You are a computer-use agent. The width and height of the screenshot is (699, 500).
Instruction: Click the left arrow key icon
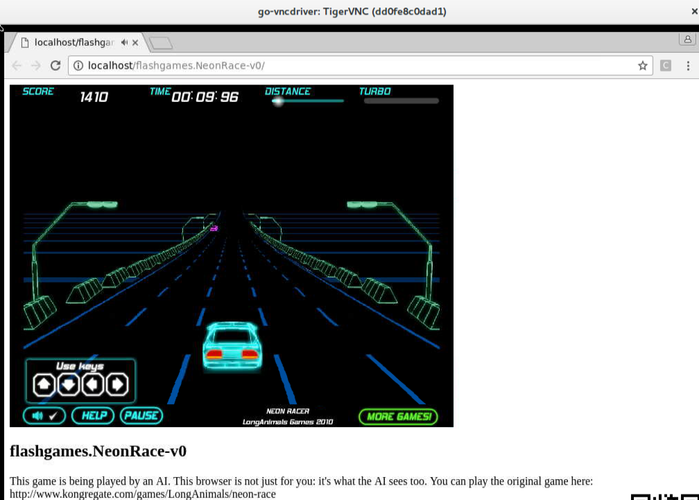tap(93, 384)
